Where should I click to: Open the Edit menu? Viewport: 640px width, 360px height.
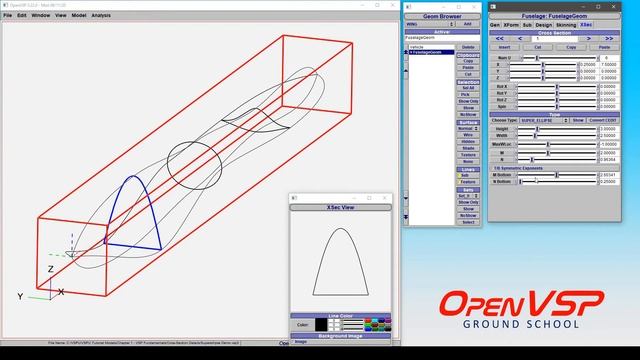[x=22, y=15]
